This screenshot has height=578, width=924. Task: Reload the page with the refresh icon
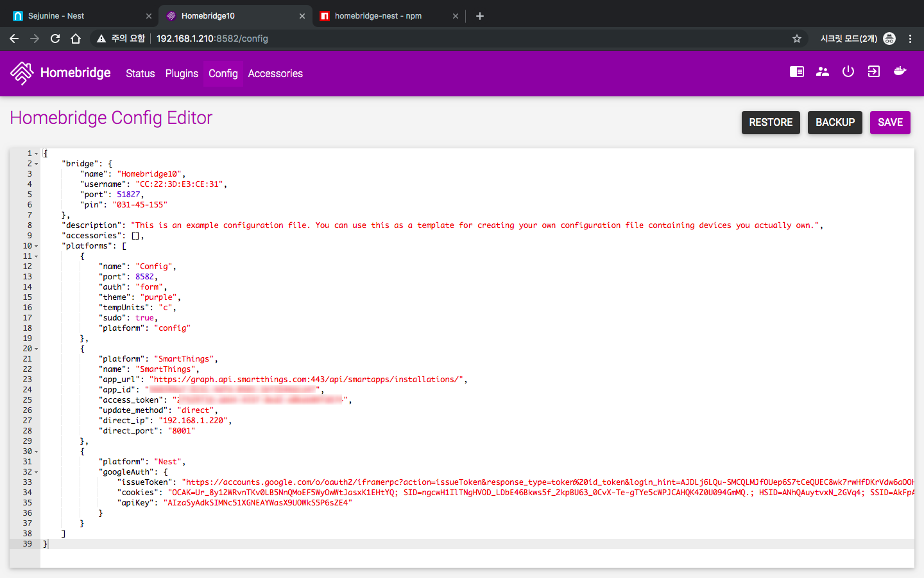pos(55,39)
